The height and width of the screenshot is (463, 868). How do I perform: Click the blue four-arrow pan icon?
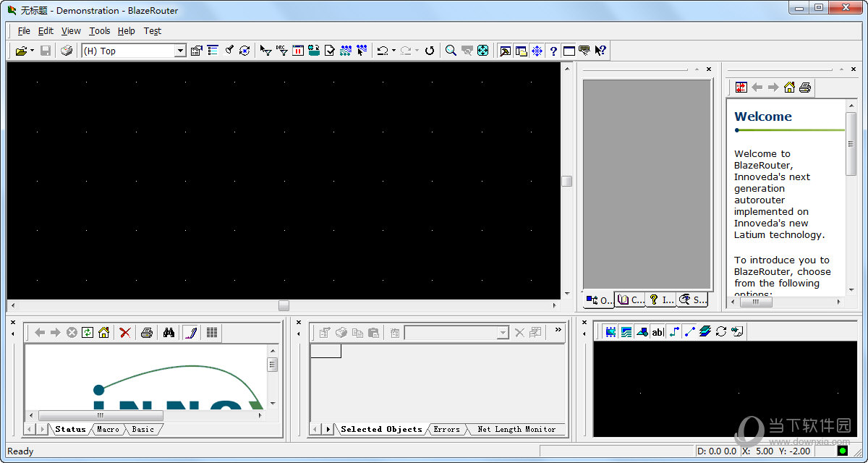pyautogui.click(x=537, y=51)
